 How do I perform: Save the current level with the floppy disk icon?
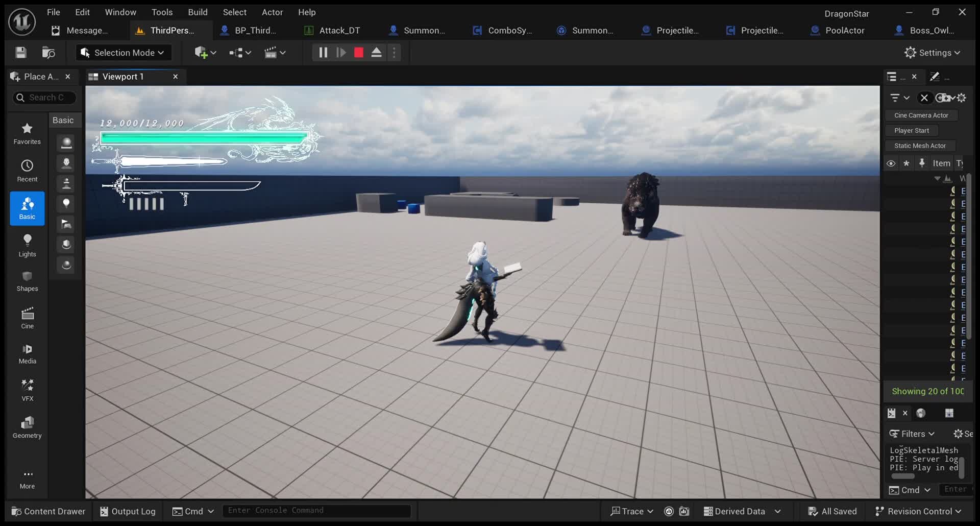pos(20,52)
